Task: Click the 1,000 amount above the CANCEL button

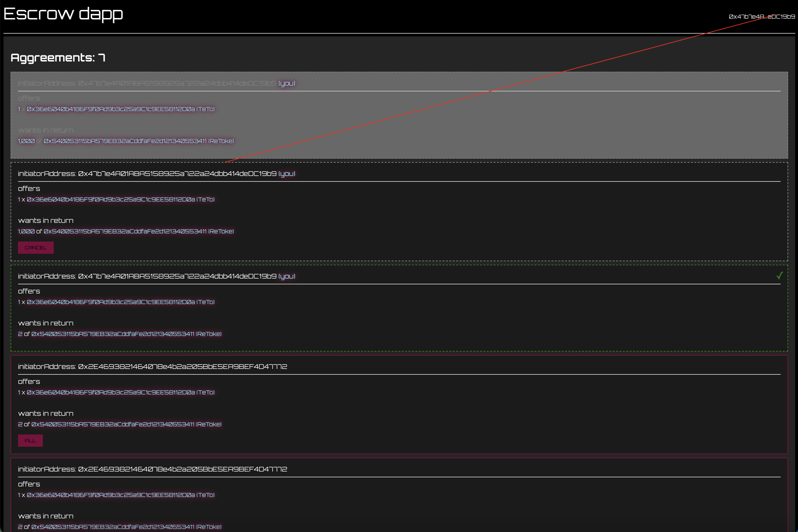Action: tap(26, 231)
